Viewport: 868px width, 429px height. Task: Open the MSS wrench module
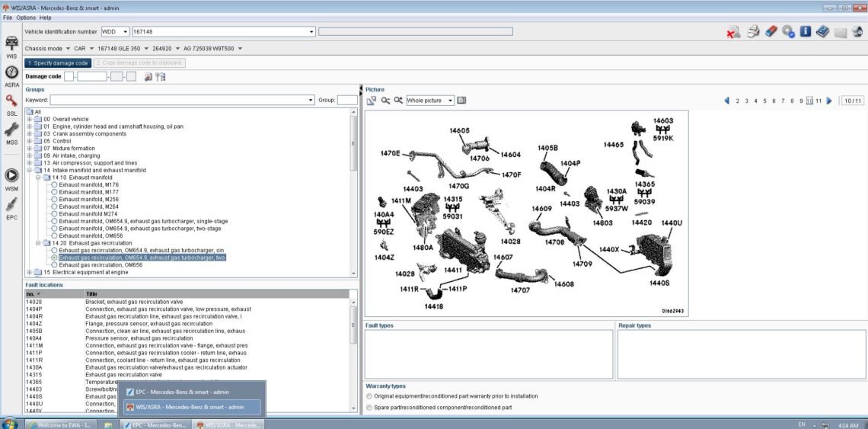click(x=11, y=134)
